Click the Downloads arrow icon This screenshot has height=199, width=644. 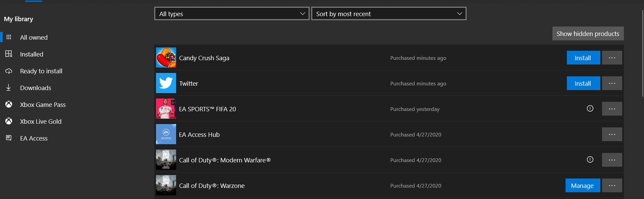coord(9,87)
